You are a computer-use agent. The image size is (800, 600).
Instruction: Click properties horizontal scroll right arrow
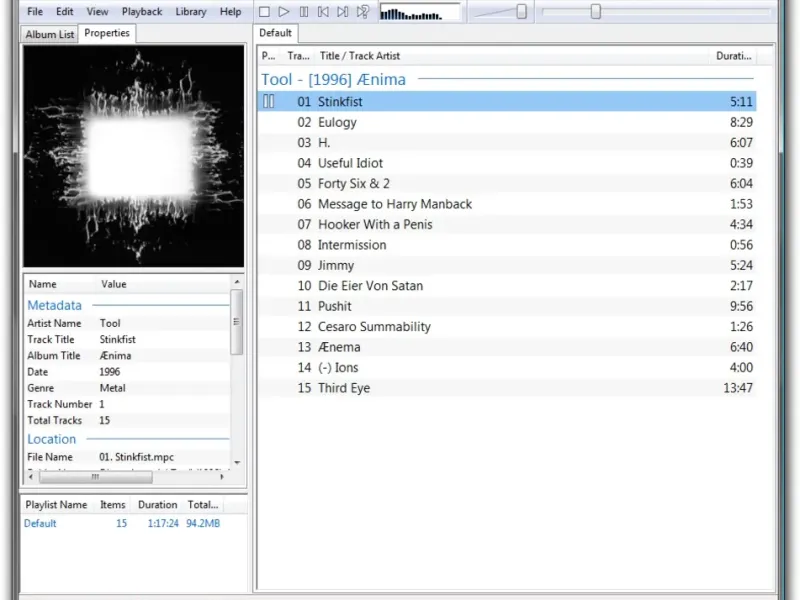pyautogui.click(x=222, y=477)
